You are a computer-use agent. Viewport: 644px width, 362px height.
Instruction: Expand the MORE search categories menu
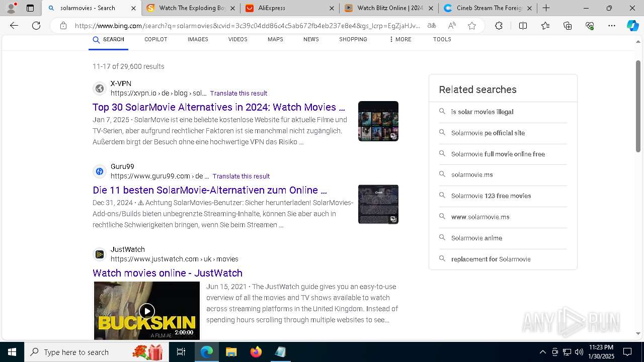(x=400, y=39)
